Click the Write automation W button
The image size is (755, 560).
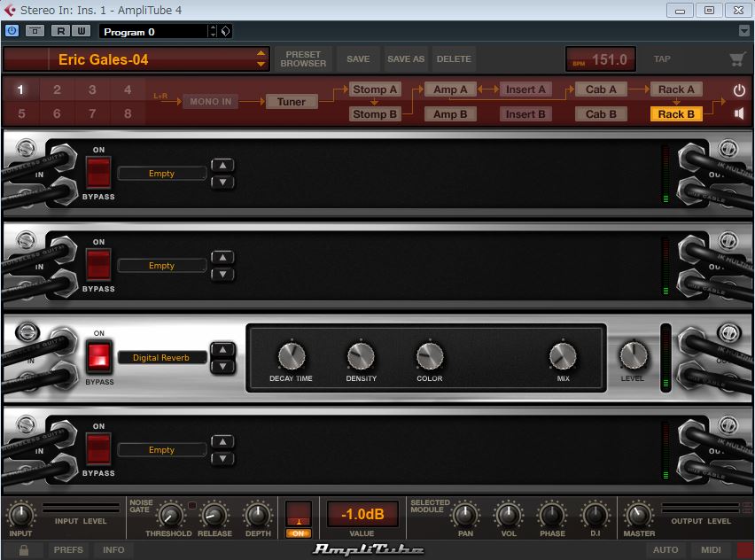point(81,31)
